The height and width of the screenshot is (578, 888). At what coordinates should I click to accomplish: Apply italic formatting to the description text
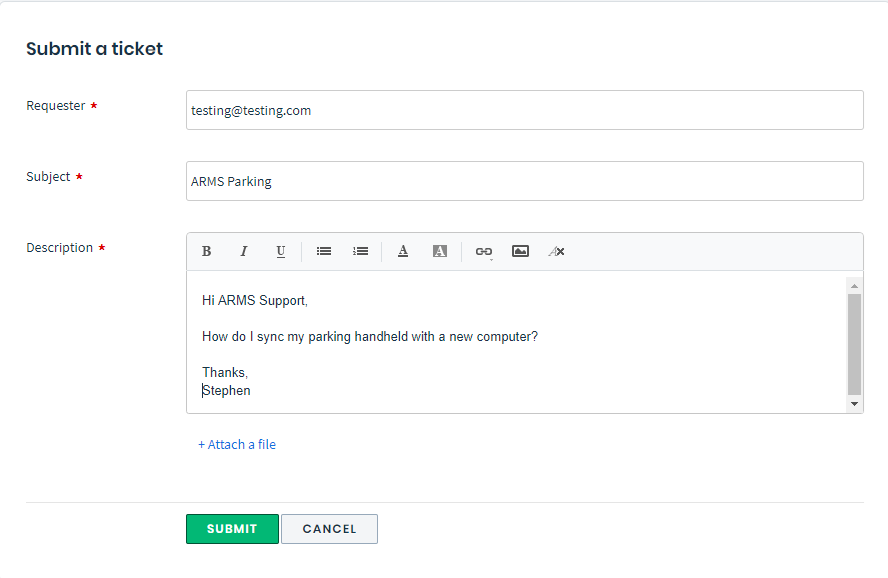(x=243, y=251)
